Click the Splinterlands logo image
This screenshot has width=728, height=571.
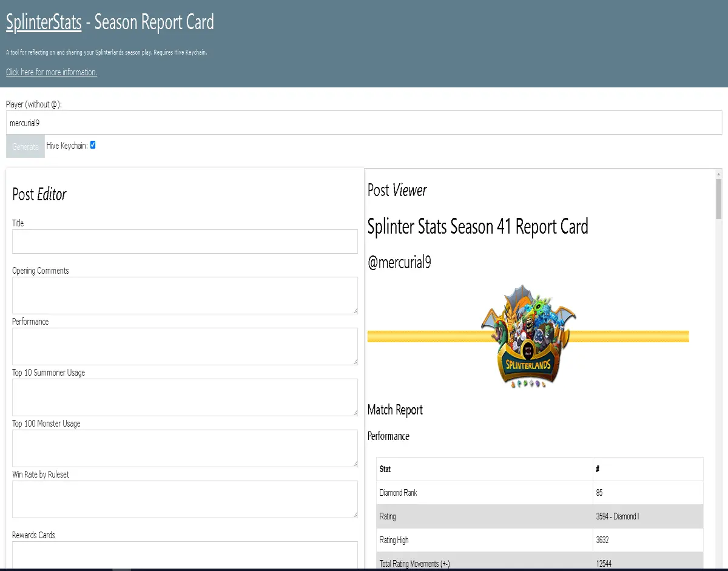pos(528,336)
